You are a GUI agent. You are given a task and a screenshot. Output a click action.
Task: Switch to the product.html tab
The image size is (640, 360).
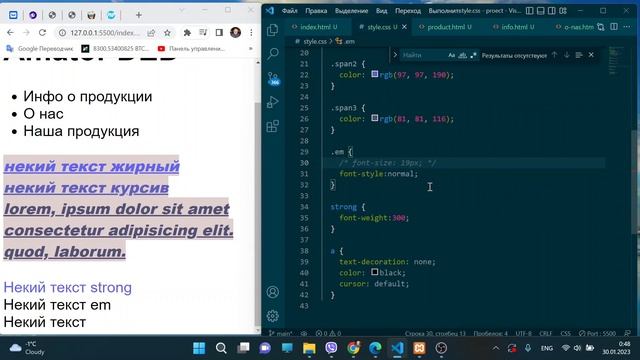click(445, 27)
